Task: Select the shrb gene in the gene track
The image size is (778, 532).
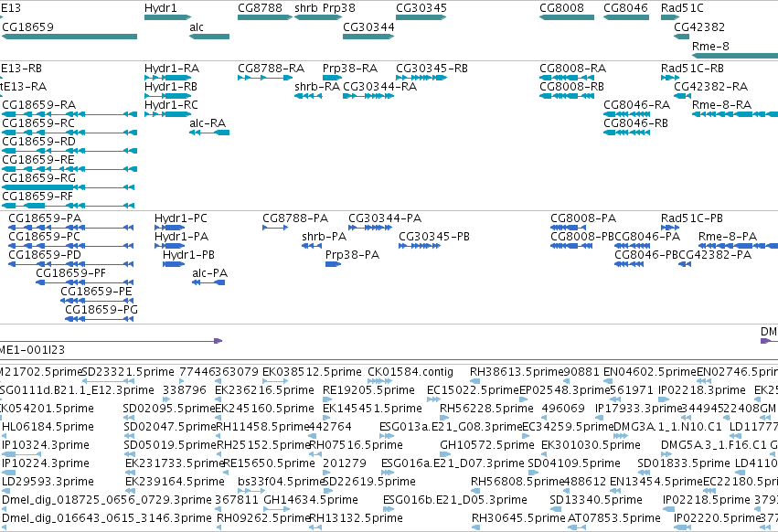Action: tap(318, 17)
